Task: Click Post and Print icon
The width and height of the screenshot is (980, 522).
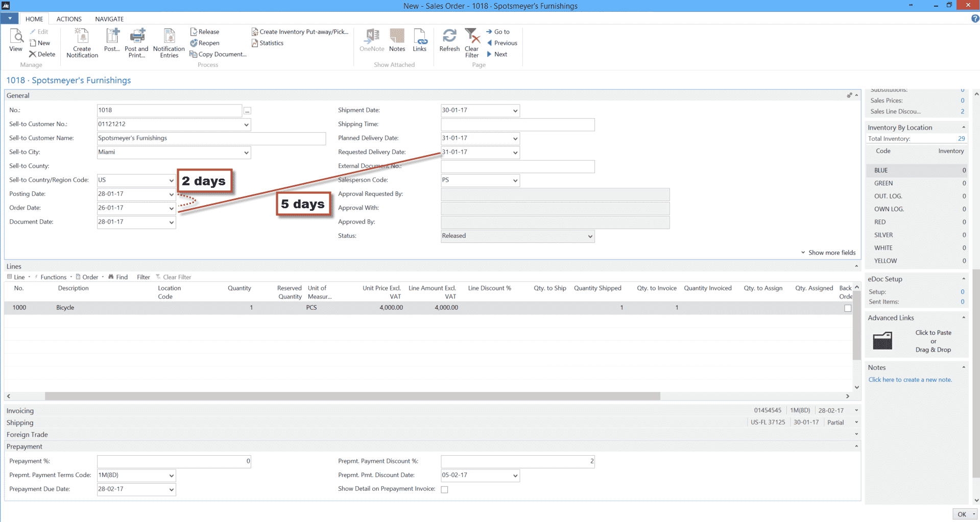Action: (x=136, y=43)
